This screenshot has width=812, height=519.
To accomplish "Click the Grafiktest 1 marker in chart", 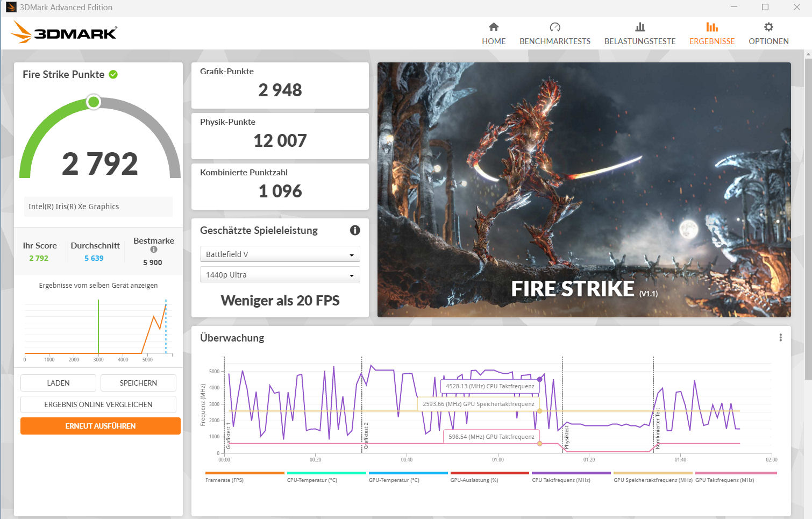I will pyautogui.click(x=228, y=436).
